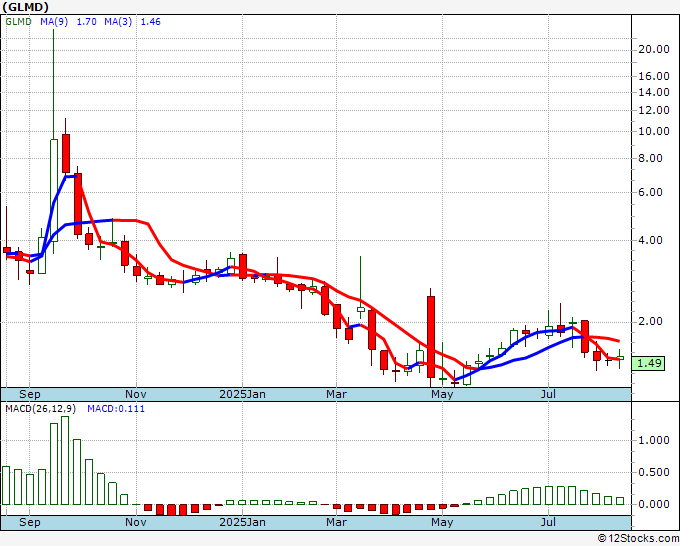Click the 8.00 price axis label

(651, 158)
